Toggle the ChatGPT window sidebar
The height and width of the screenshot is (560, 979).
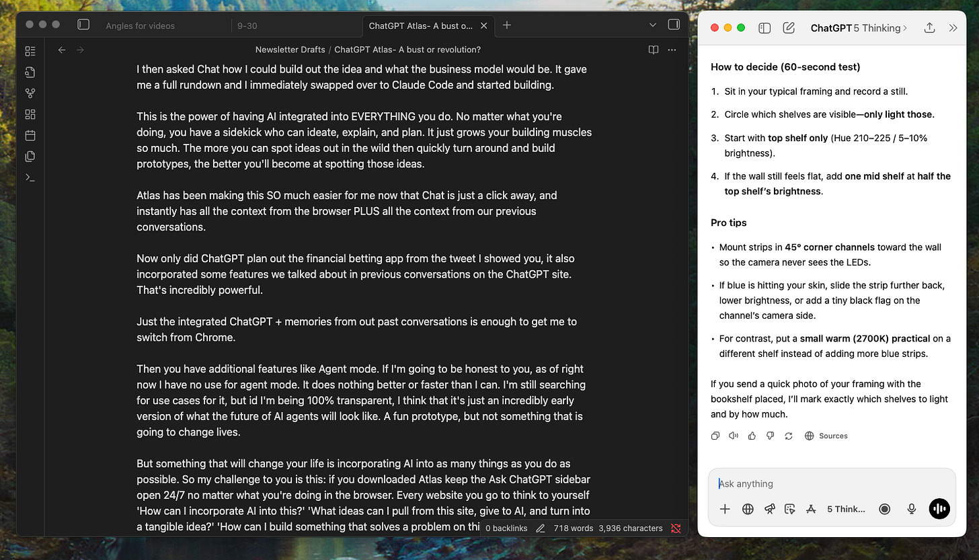point(765,28)
